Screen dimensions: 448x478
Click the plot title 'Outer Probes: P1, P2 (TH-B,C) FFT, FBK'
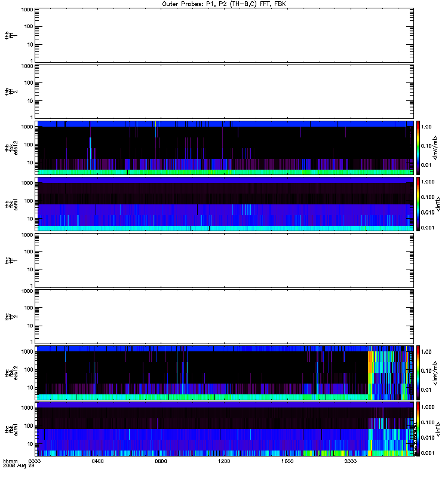[224, 4]
